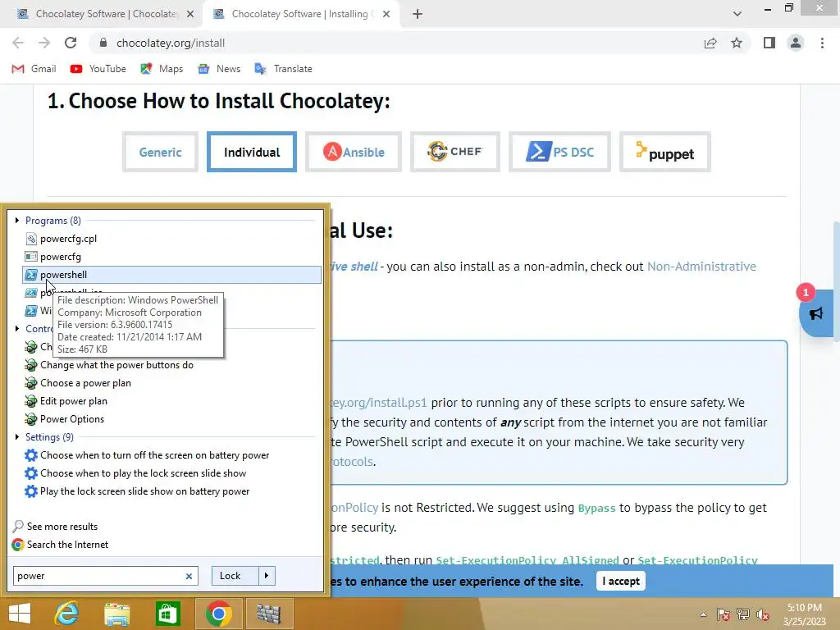This screenshot has width=840, height=630.
Task: Bookmark this page with the star icon
Action: coord(737,43)
